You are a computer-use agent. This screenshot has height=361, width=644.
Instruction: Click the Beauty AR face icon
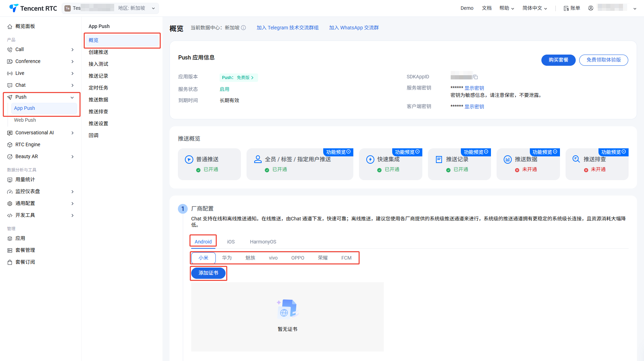(10, 157)
